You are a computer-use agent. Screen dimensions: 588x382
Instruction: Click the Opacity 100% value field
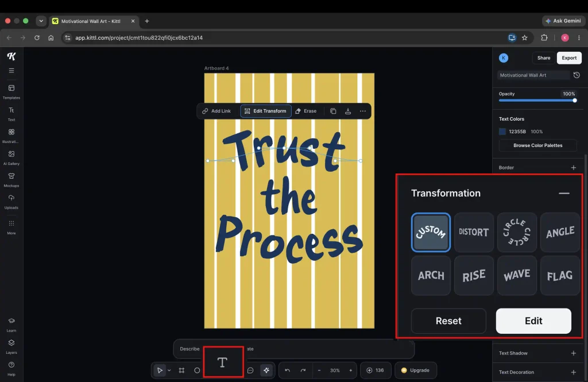point(568,94)
